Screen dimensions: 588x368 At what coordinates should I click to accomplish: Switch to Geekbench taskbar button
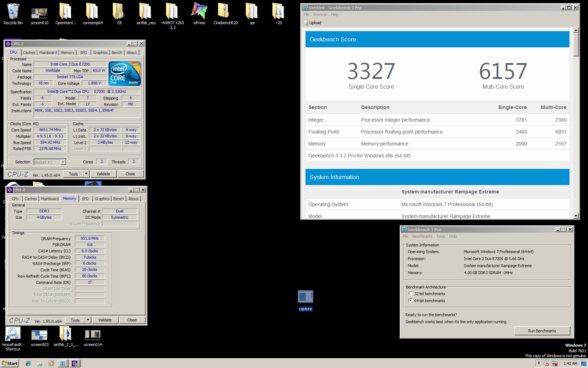click(63, 363)
